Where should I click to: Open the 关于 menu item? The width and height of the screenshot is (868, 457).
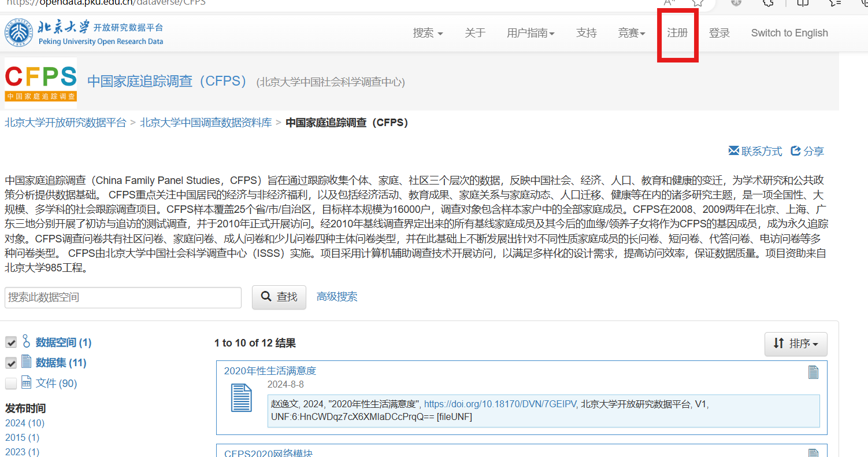475,33
